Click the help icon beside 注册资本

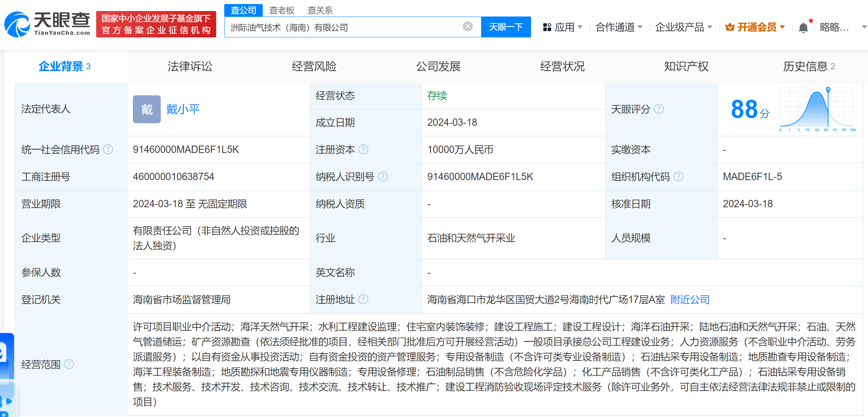click(x=363, y=149)
